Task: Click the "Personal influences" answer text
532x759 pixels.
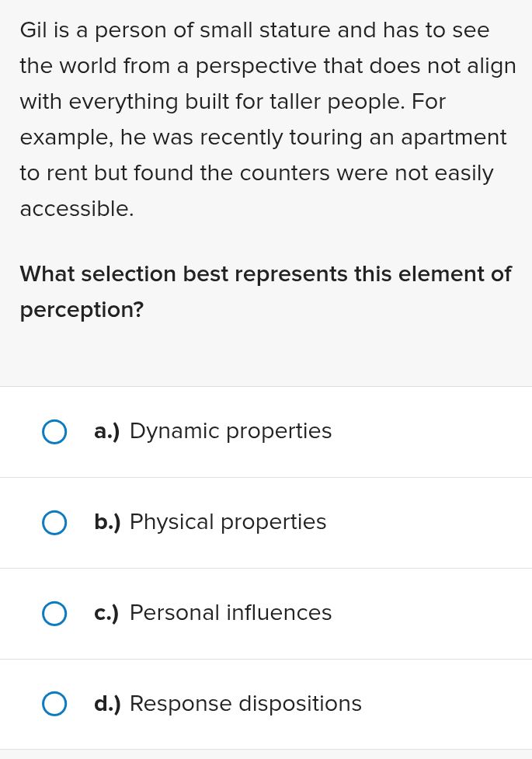Action: click(231, 613)
